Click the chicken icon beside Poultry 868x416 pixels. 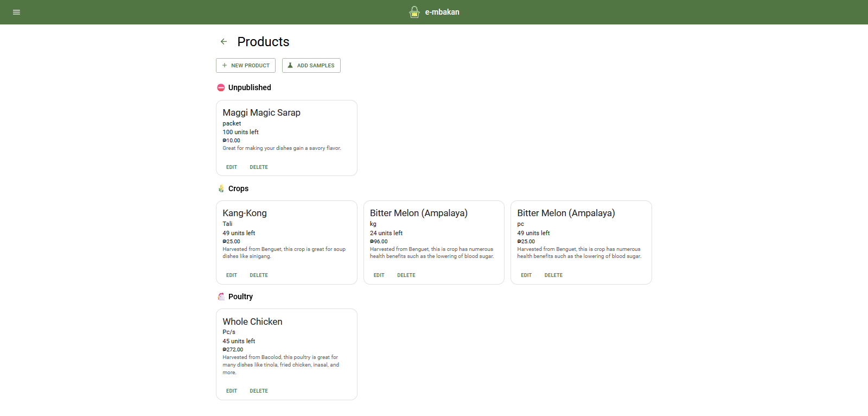coord(221,297)
